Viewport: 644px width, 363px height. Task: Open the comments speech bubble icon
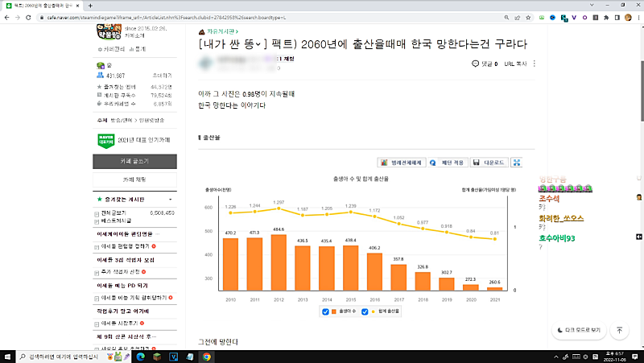pos(475,64)
